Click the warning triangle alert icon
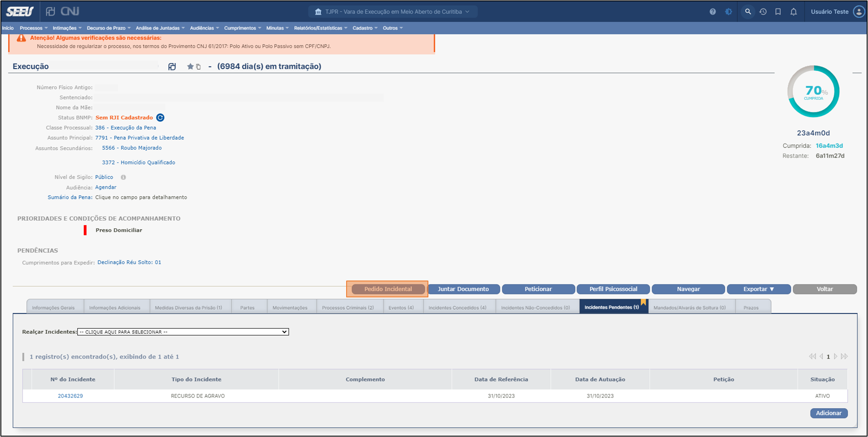The height and width of the screenshot is (437, 868). click(21, 38)
